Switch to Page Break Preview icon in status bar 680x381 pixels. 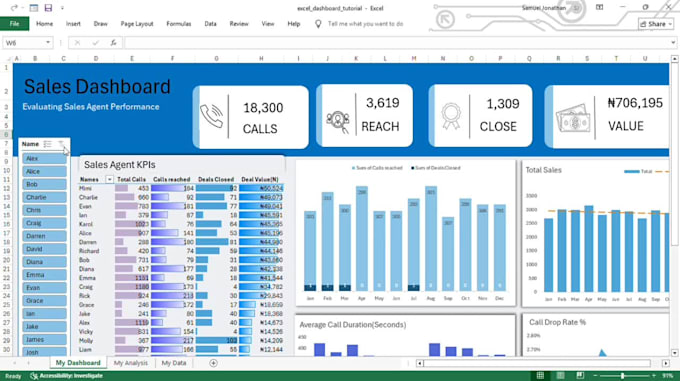pyautogui.click(x=580, y=376)
